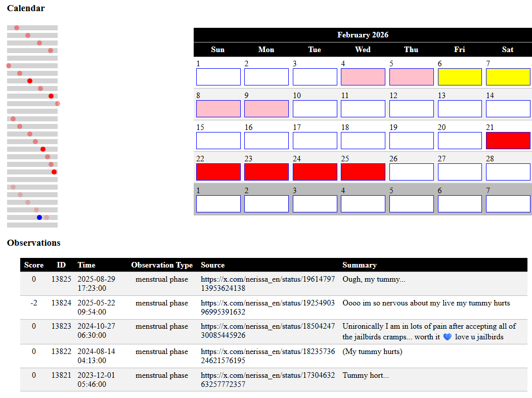Click the February 2026 calendar title

click(x=363, y=35)
